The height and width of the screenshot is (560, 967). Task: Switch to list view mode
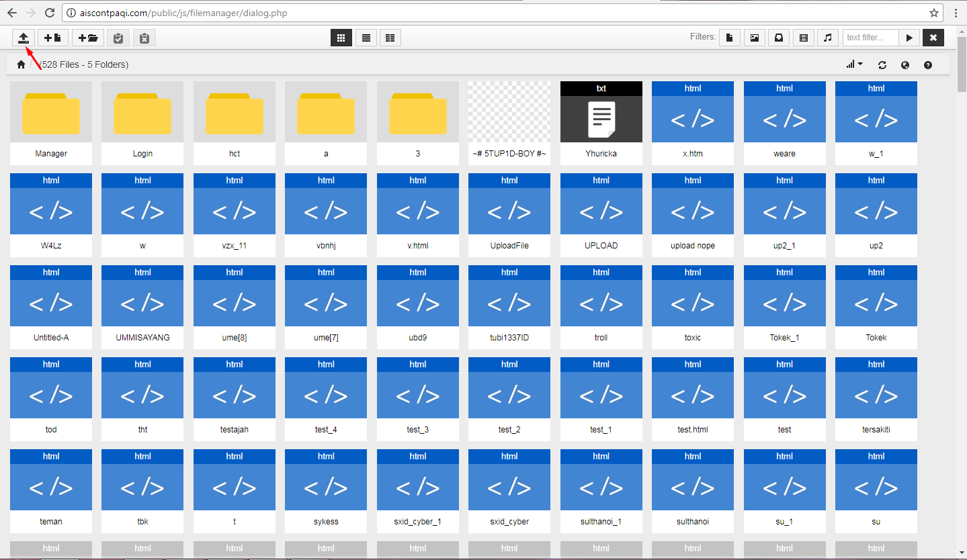click(x=366, y=38)
